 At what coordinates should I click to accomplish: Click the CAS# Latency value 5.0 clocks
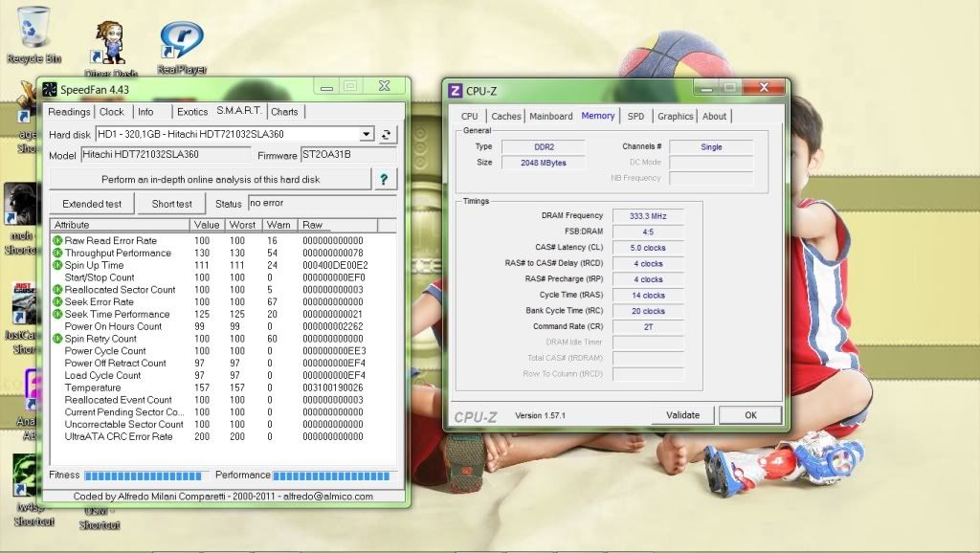(648, 248)
